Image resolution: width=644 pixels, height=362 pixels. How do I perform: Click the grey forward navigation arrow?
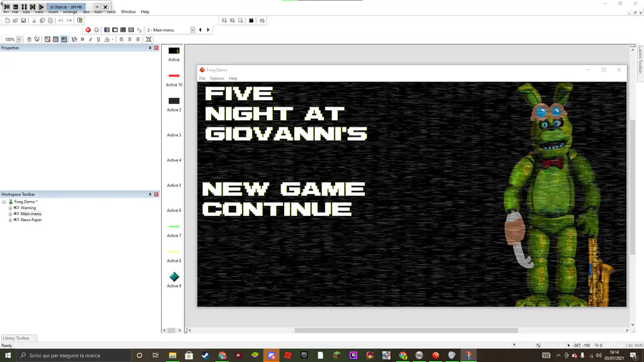point(96,30)
